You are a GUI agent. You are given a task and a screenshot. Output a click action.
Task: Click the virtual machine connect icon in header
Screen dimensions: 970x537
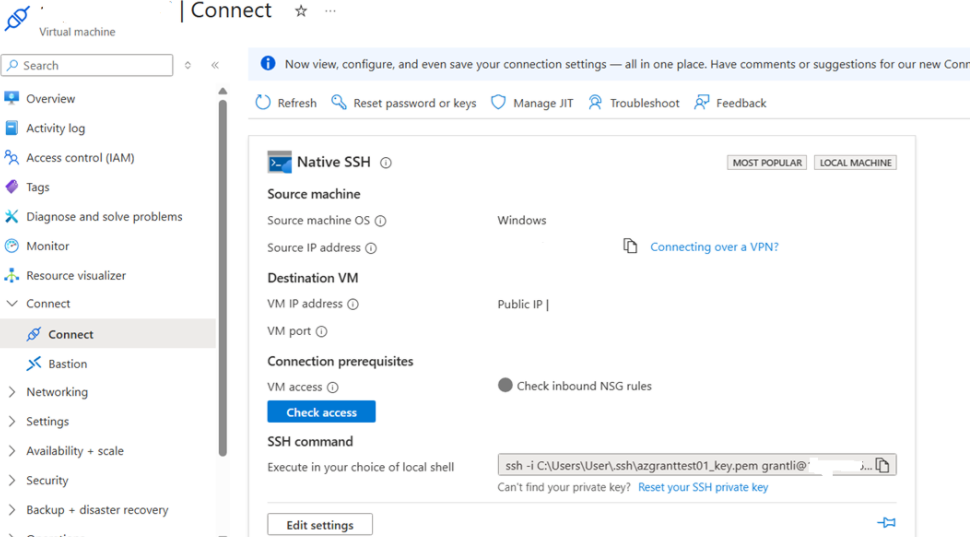[x=17, y=17]
